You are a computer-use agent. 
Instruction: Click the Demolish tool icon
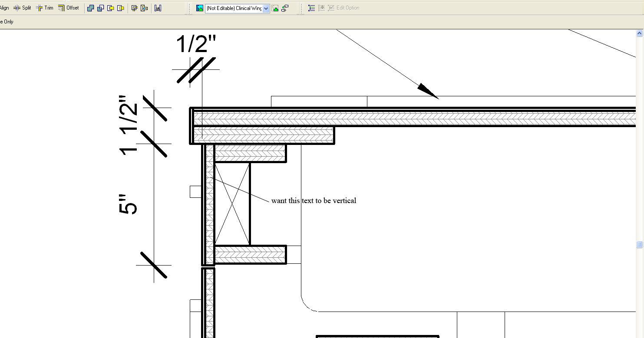tap(158, 8)
